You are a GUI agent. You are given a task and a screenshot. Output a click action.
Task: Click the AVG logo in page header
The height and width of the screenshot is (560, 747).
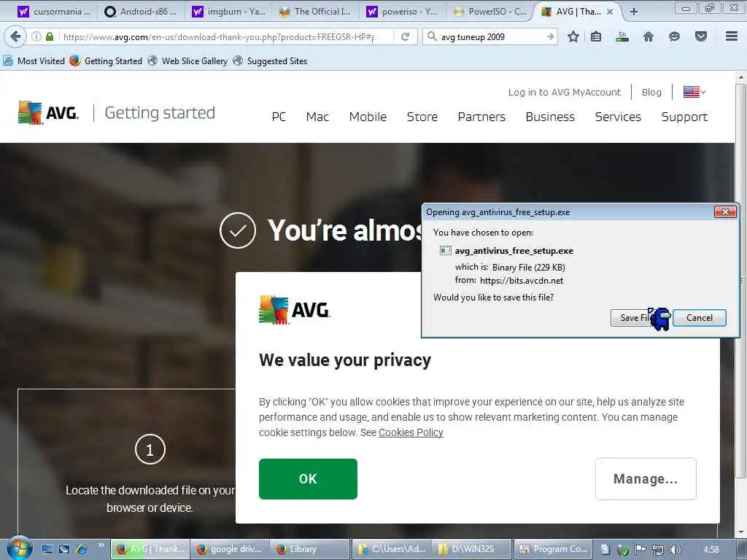point(48,113)
